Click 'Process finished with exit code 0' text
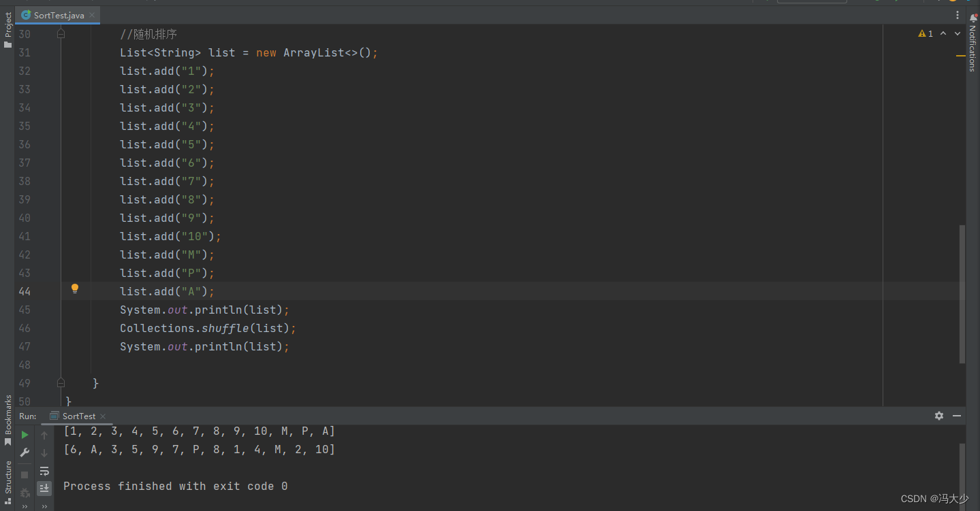The image size is (980, 511). [175, 486]
